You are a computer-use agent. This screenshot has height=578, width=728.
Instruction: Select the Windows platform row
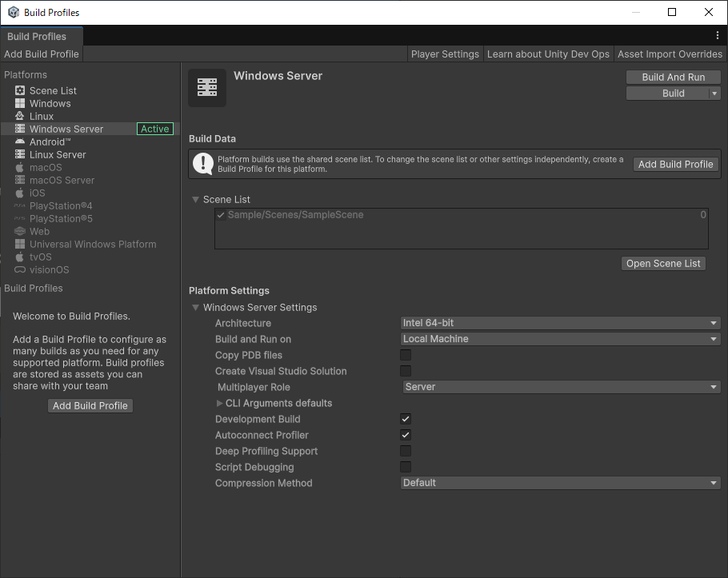90,103
